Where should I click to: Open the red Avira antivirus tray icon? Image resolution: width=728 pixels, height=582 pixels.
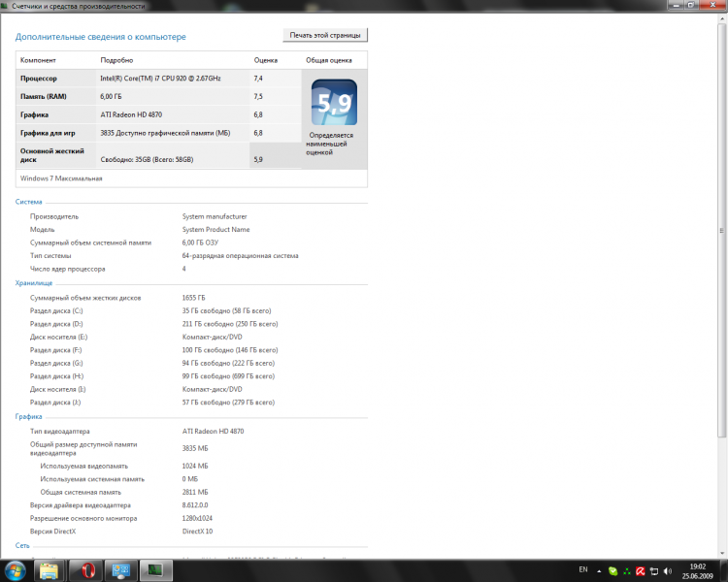[x=641, y=571]
